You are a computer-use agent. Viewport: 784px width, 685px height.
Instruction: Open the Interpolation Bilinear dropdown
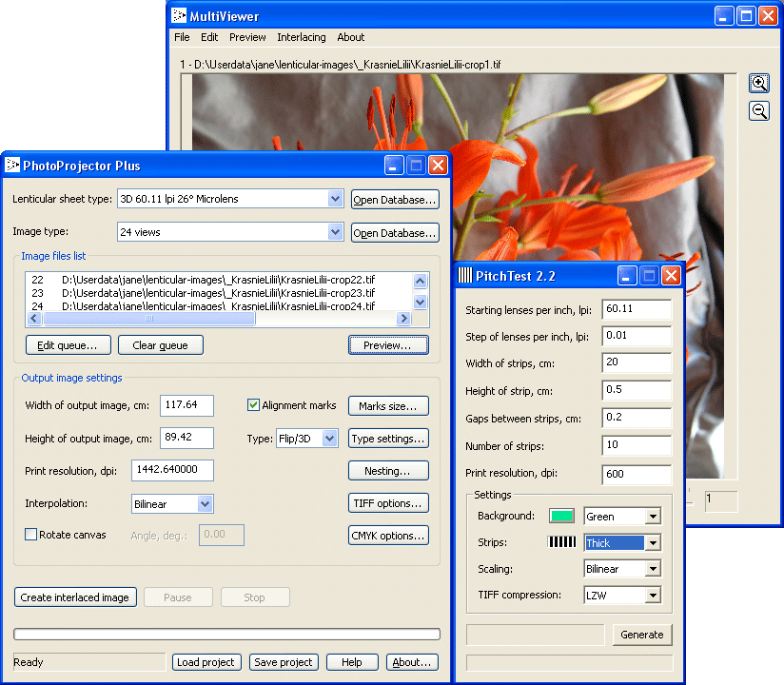(205, 504)
